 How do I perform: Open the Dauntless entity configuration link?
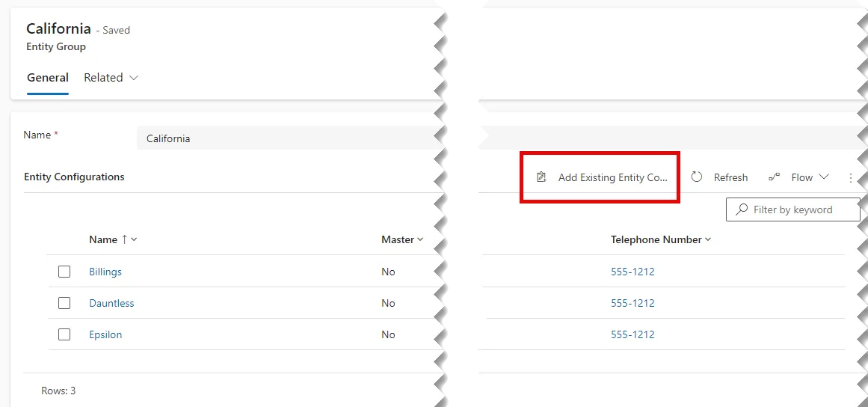[111, 303]
